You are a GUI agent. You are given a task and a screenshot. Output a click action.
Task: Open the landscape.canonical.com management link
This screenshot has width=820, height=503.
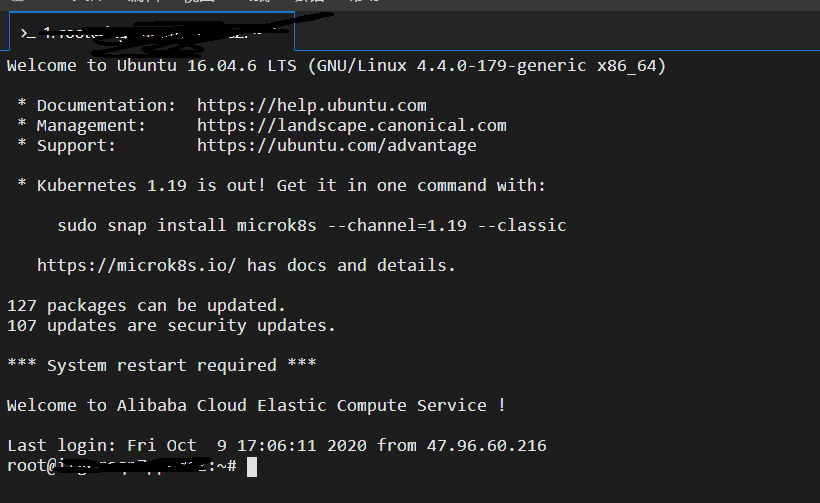click(x=351, y=125)
